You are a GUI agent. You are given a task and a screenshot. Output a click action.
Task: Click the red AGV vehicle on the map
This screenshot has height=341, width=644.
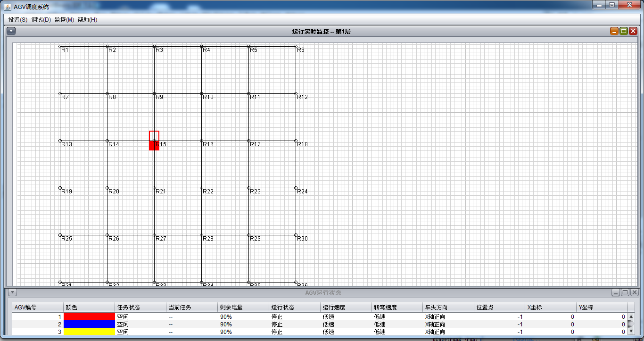[x=154, y=145]
